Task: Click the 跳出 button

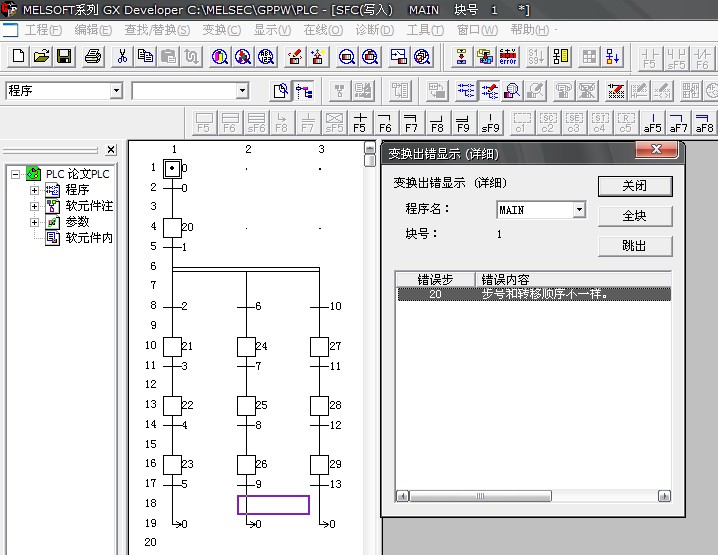Action: (634, 246)
